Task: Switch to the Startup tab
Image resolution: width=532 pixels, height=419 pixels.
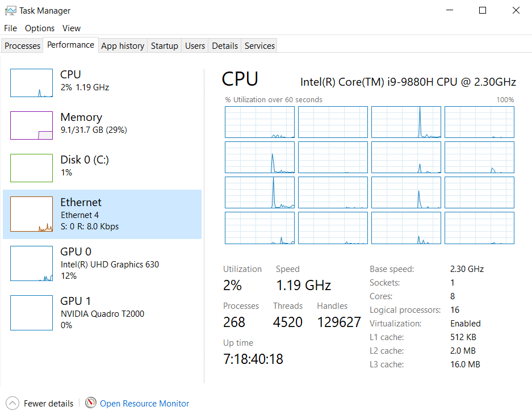Action: point(165,46)
